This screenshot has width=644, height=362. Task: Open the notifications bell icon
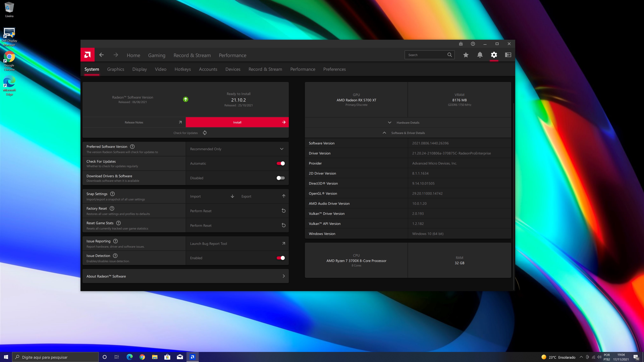coord(480,55)
